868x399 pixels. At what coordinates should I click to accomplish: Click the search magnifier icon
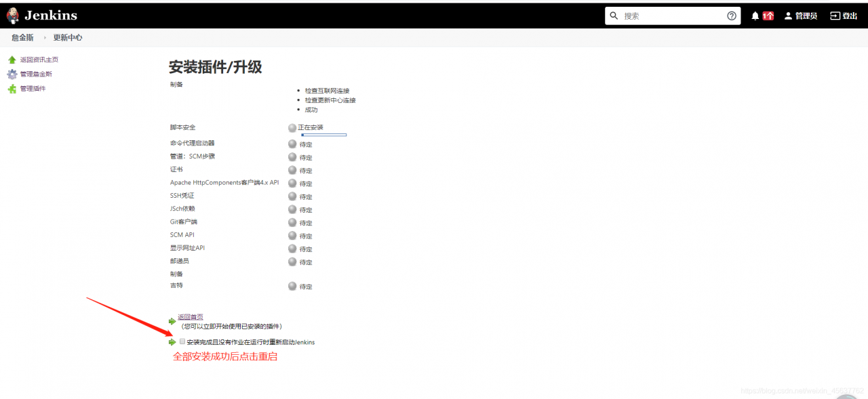click(614, 15)
